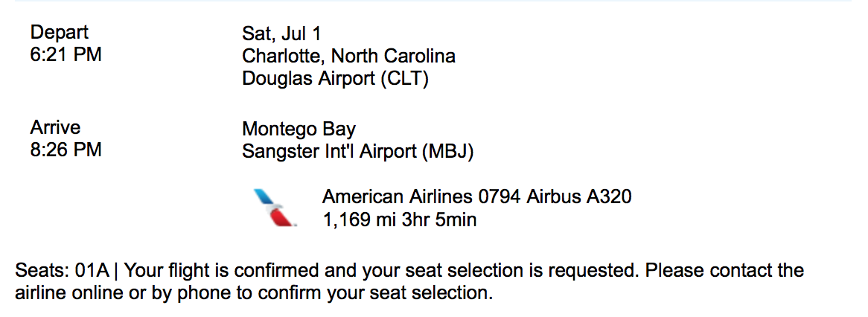Click the Seats: 01A text
Viewport: 868px width, 317px height.
click(63, 271)
